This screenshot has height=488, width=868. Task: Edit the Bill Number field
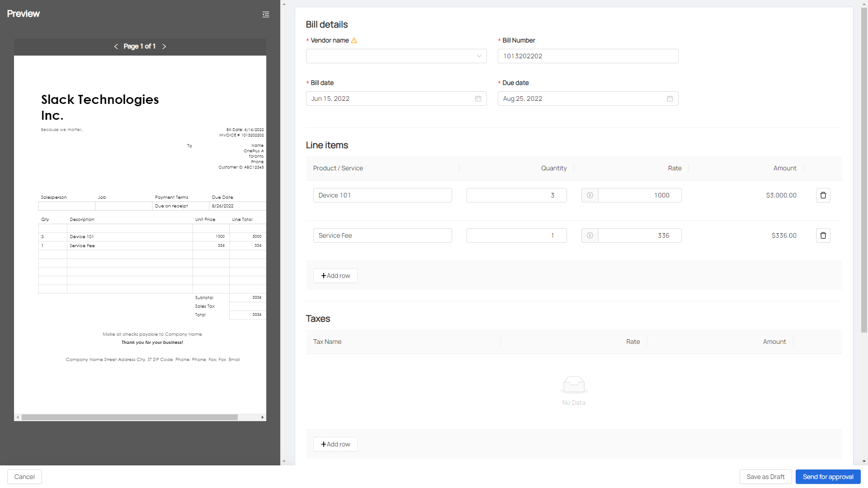pyautogui.click(x=588, y=56)
